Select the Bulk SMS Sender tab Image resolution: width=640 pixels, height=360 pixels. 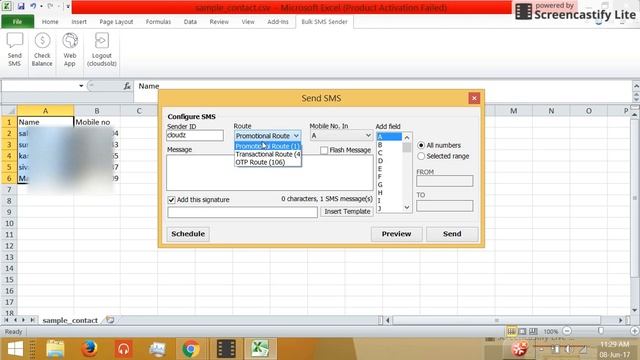point(324,22)
